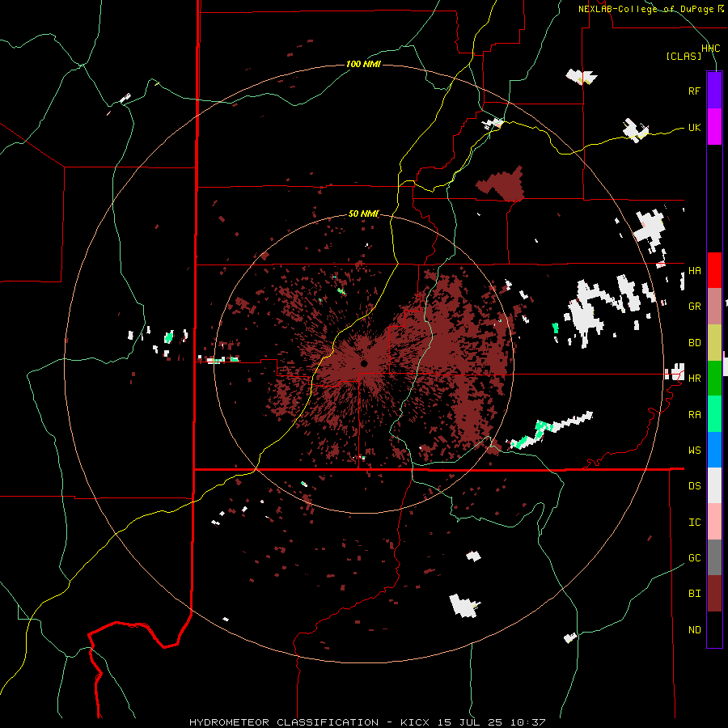Viewport: 728px width, 728px height.
Task: Click the GC legend label
Action: pyautogui.click(x=694, y=558)
